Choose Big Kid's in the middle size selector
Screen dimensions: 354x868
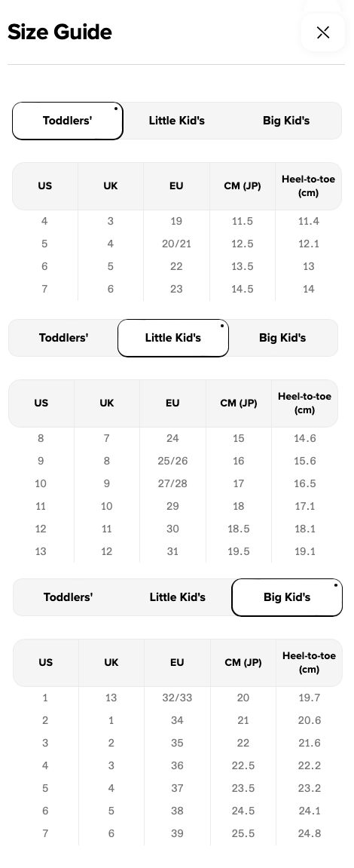(282, 338)
